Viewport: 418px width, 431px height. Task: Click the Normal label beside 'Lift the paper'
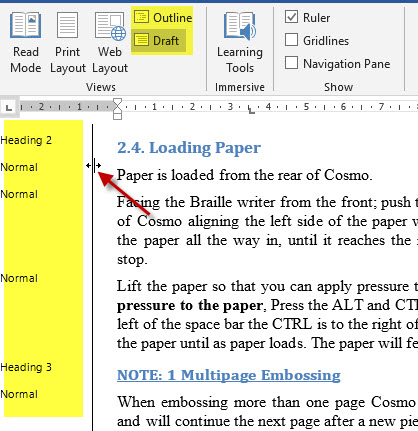coord(19,278)
